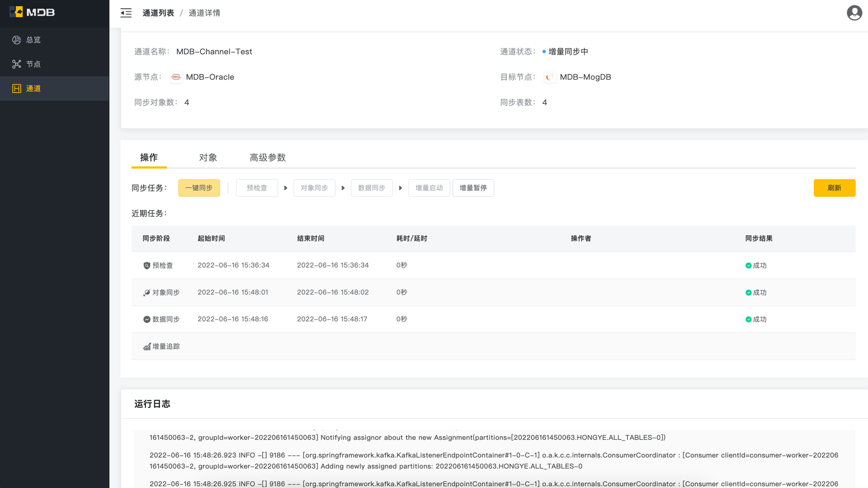This screenshot has height=488, width=868.
Task: Click the arrow between 对象同步 and 数据同步 buttons
Action: tap(343, 188)
